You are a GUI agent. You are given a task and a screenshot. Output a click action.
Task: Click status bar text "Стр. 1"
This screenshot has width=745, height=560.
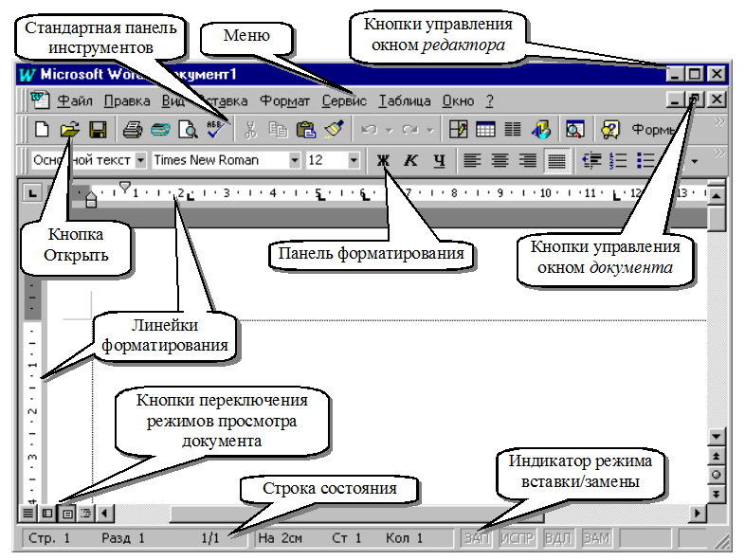pyautogui.click(x=49, y=538)
